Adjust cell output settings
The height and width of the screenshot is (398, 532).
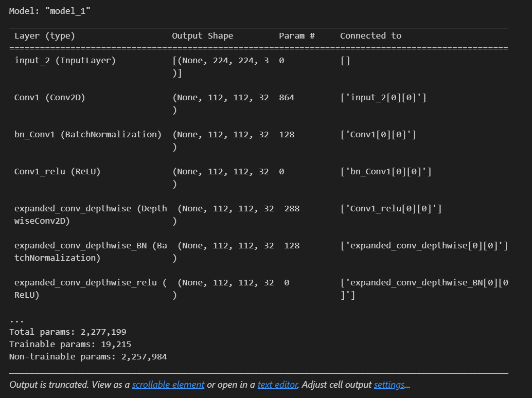click(x=389, y=384)
